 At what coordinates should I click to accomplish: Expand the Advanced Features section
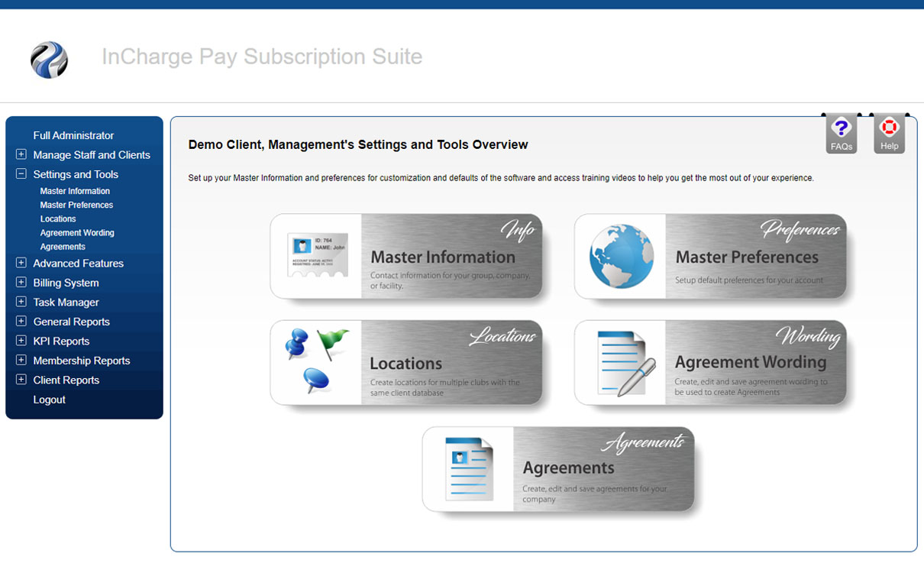tap(21, 263)
